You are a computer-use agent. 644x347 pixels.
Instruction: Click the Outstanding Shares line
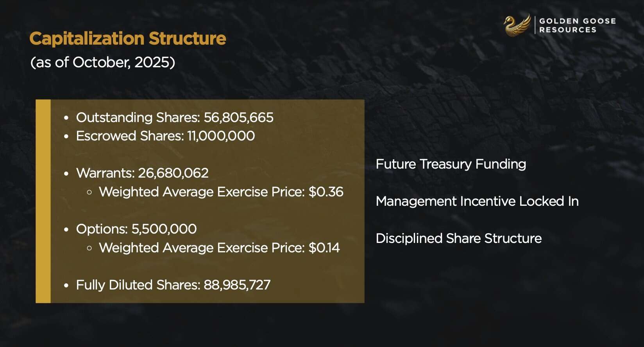click(x=175, y=117)
